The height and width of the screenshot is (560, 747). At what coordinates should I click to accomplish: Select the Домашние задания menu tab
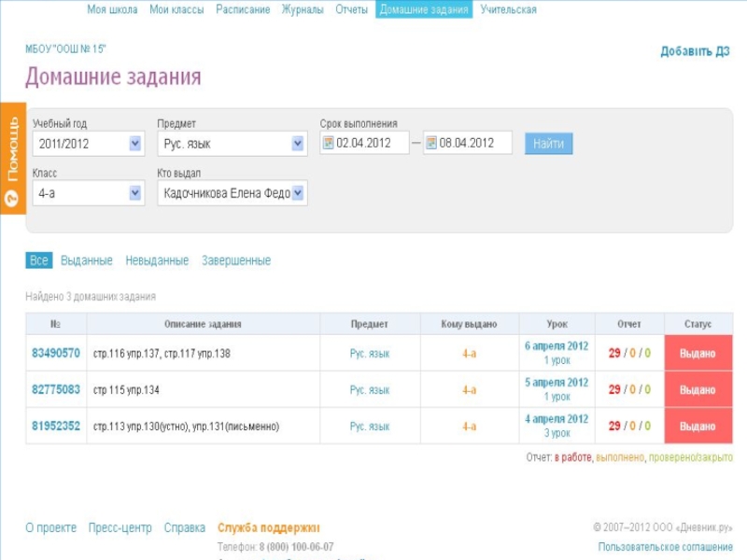tap(424, 9)
